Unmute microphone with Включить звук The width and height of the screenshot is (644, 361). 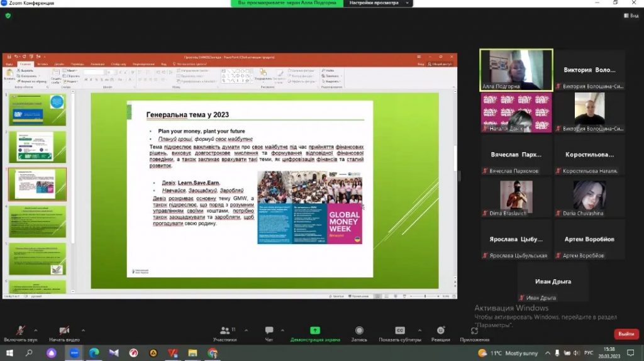click(x=21, y=331)
